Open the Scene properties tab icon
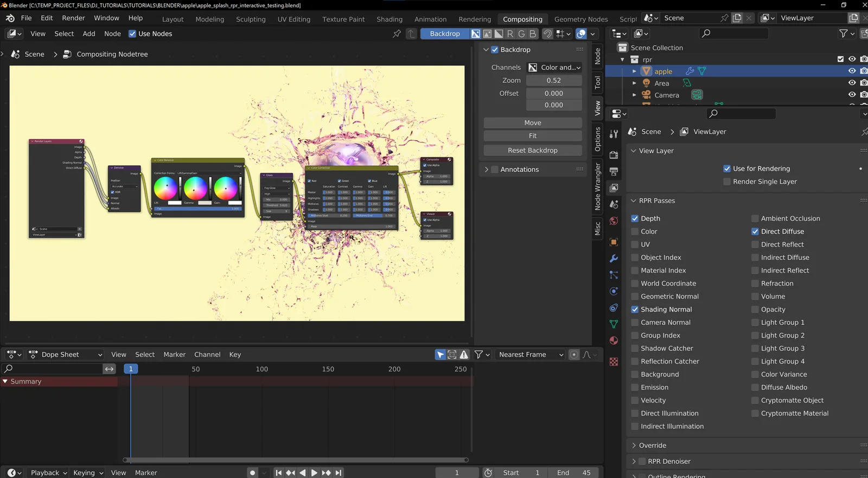Viewport: 868px width, 478px height. point(614,204)
